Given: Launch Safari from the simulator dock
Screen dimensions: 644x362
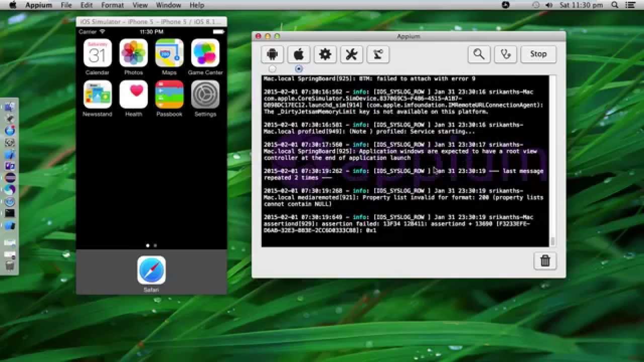Looking at the screenshot, I should click(x=151, y=274).
